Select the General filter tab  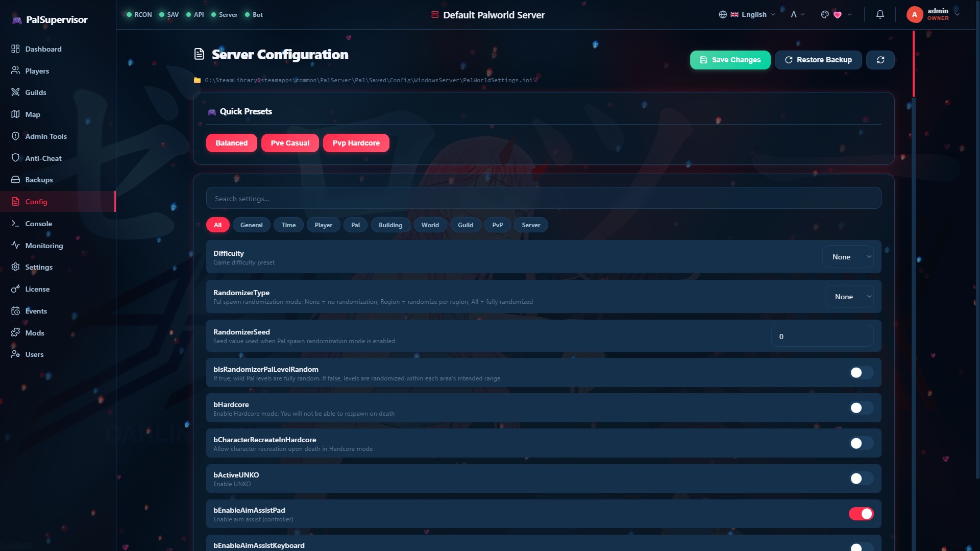[252, 225]
